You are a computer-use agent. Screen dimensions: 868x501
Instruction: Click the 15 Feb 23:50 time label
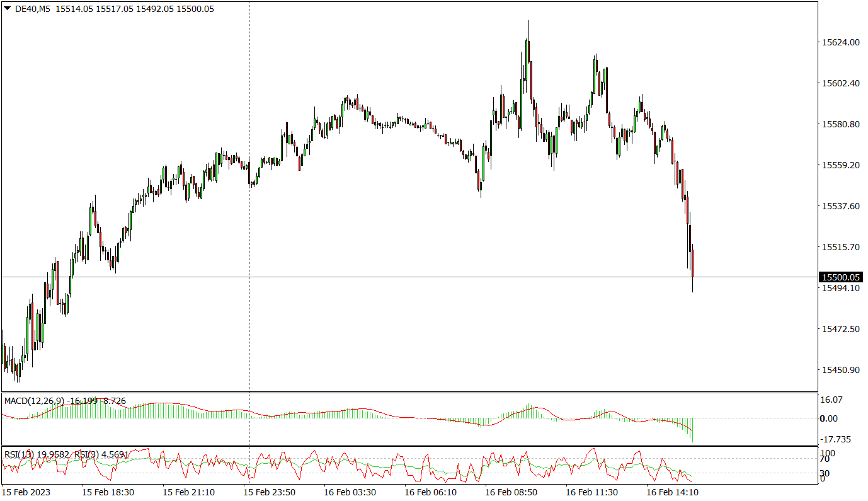click(x=270, y=492)
